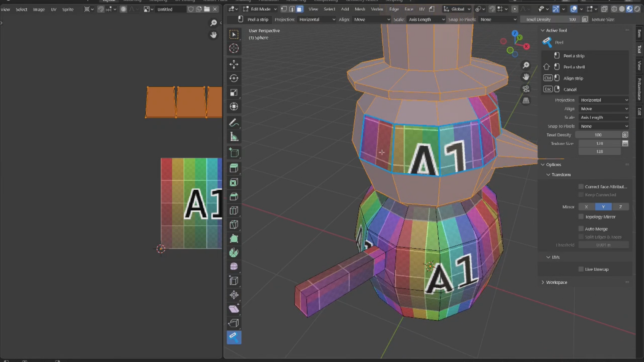644x362 pixels.
Task: Select the Shear tool
Action: [x=234, y=309]
